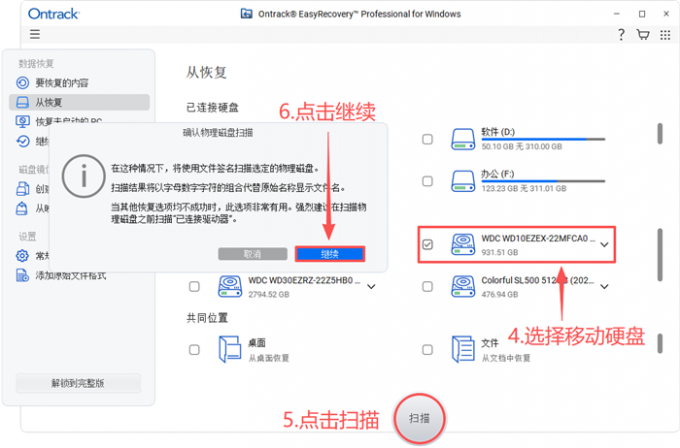Viewport: 680px width, 448px height.
Task: Check the 办公 (F:) drive checkbox
Action: pos(428,181)
